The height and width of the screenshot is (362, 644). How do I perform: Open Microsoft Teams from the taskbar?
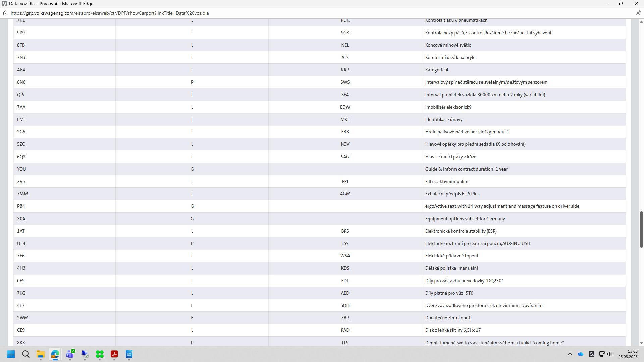tap(70, 354)
